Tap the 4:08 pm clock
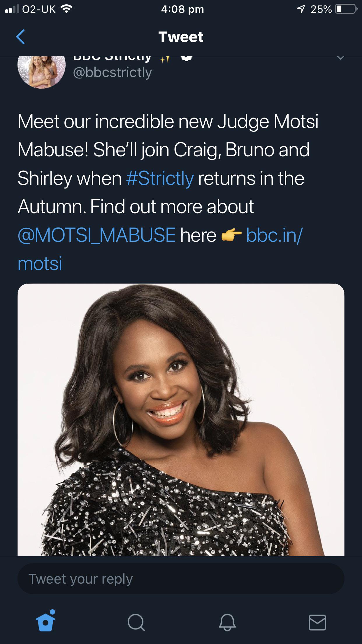 [182, 9]
